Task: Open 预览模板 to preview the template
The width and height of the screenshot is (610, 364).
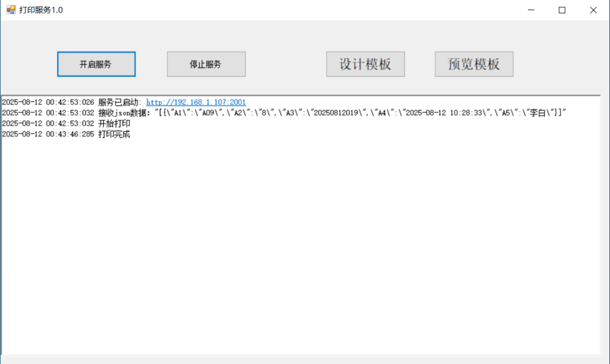Action: (474, 64)
